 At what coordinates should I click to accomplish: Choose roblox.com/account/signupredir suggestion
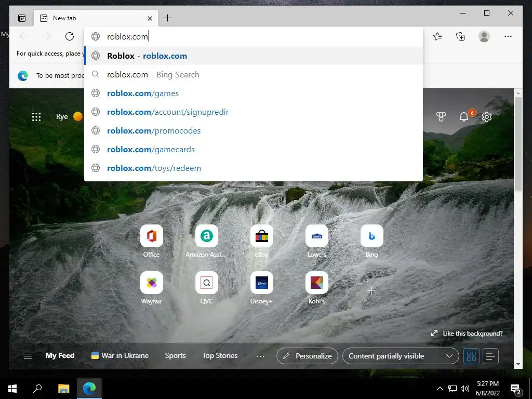[254, 112]
